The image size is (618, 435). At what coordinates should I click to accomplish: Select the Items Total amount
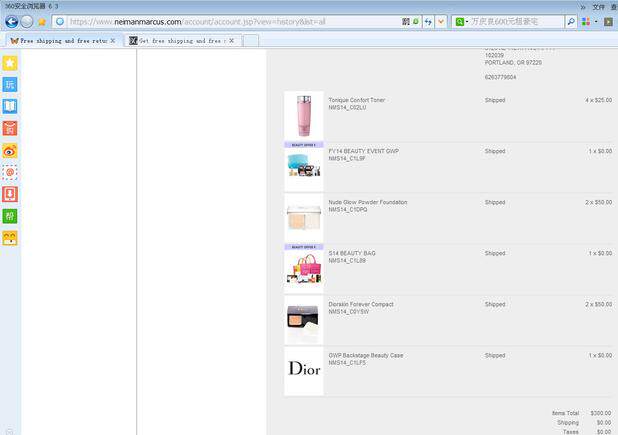[601, 413]
